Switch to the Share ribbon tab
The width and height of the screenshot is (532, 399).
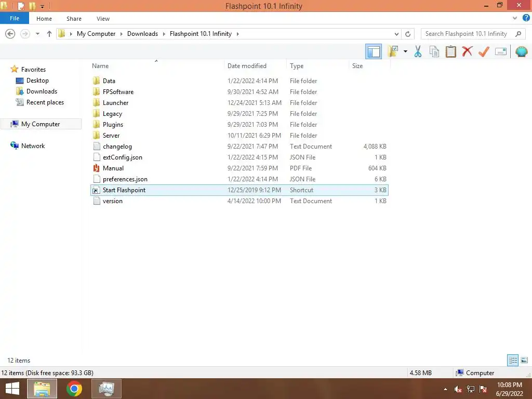74,19
